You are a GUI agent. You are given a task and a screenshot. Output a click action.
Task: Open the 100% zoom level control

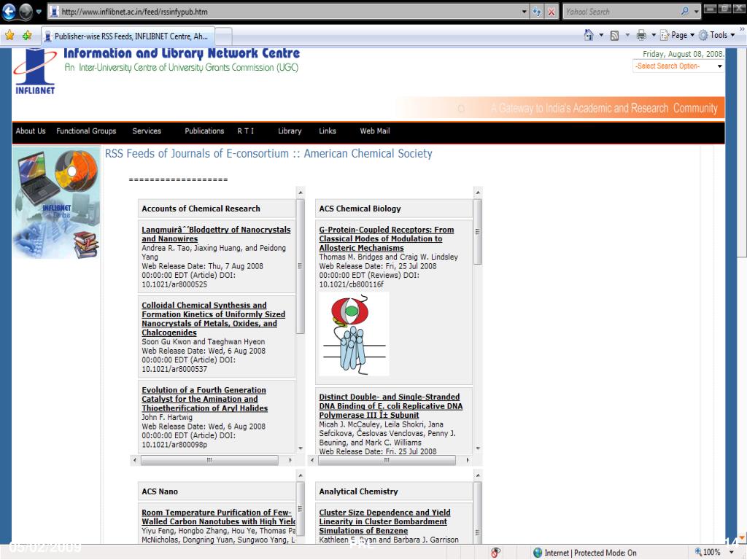(713, 553)
